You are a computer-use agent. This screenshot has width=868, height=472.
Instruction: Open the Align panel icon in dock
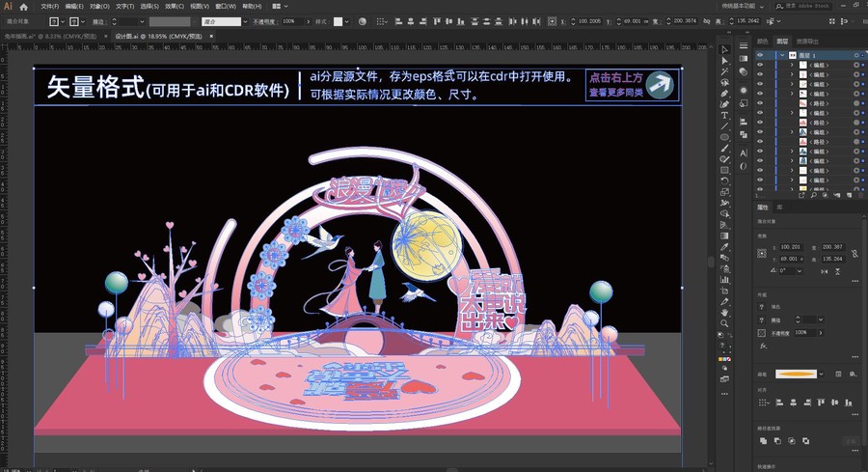point(744,122)
